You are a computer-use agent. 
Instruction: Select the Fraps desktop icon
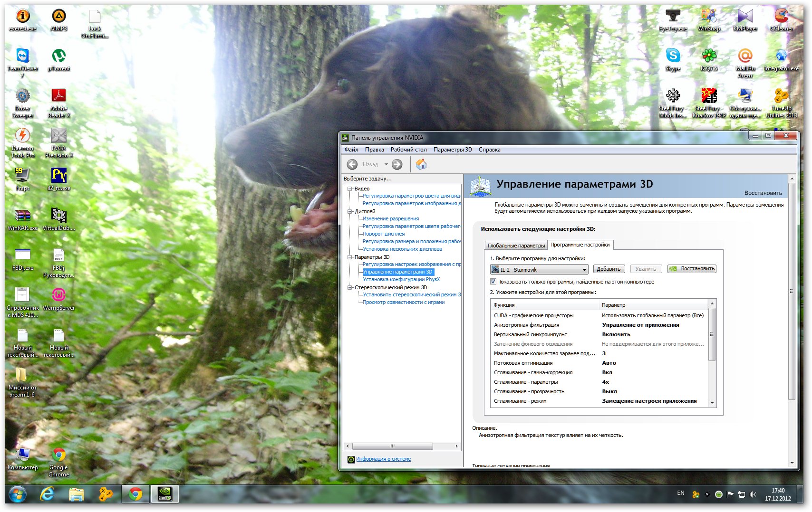pyautogui.click(x=22, y=180)
